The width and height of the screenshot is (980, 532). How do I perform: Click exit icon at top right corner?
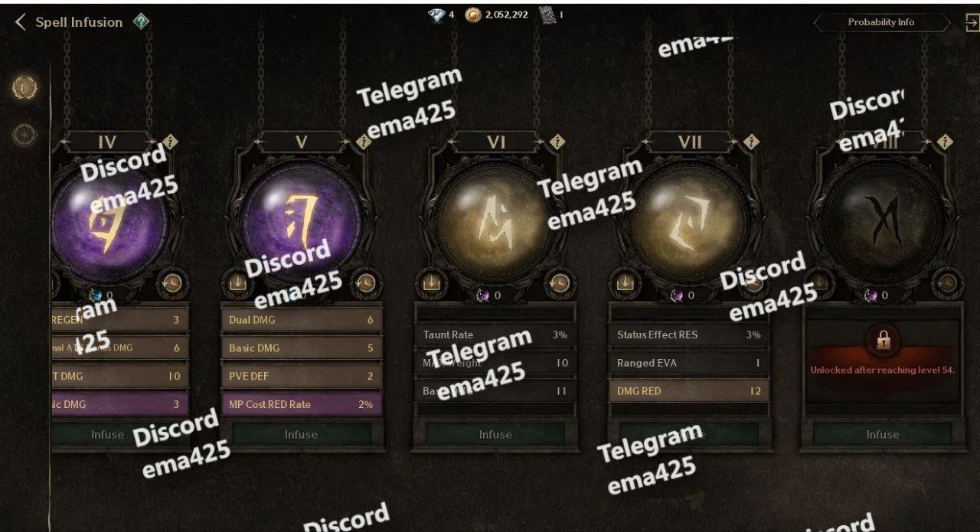(x=972, y=23)
